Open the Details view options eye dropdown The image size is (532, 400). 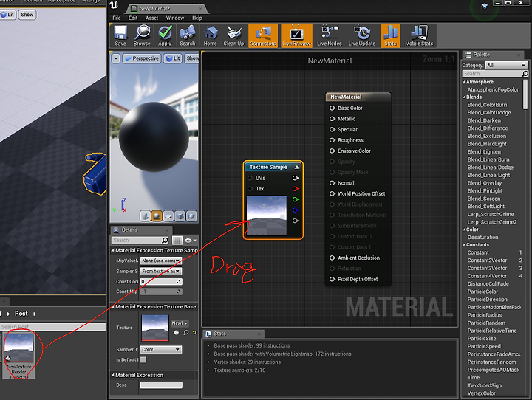point(191,241)
